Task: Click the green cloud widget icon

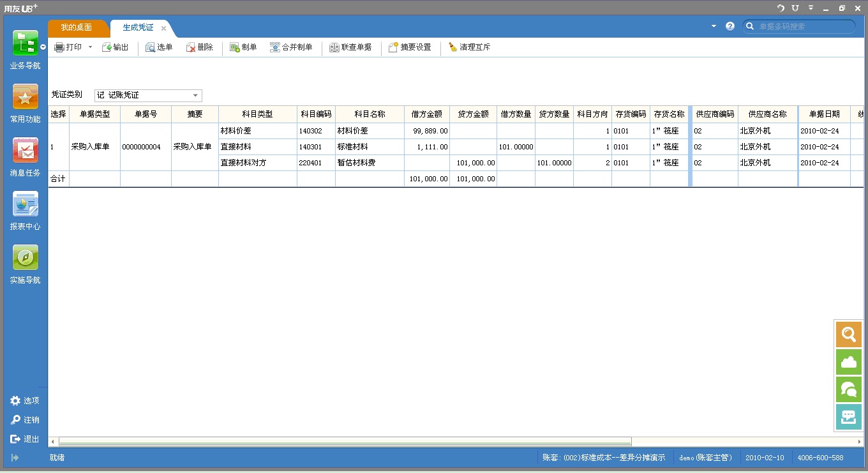Action: pos(849,362)
